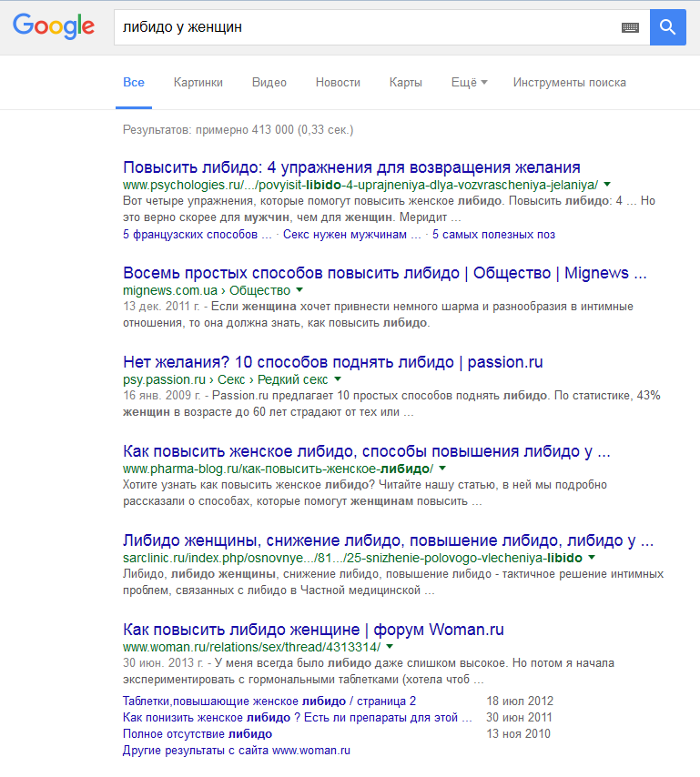
Task: Expand arrow next to mignews.com.ua URL
Action: coord(299,290)
